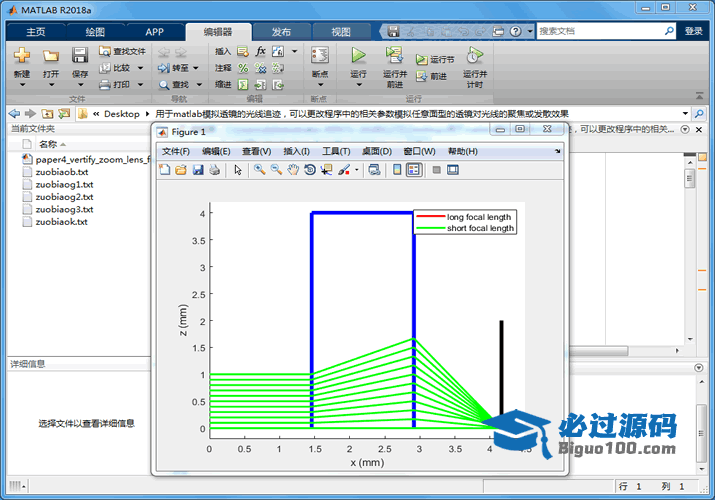Open Tools (工具T) menu in Figure 1

[x=336, y=151]
